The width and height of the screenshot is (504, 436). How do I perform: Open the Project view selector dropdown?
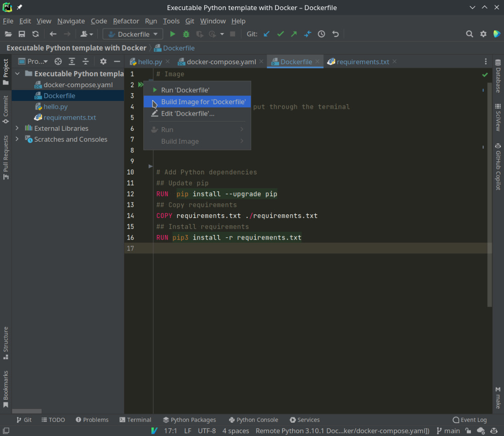(x=33, y=61)
